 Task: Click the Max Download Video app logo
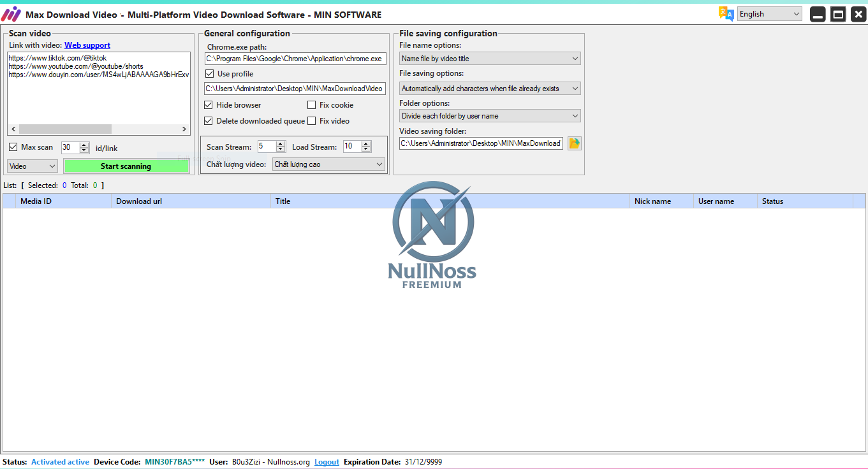(x=11, y=13)
